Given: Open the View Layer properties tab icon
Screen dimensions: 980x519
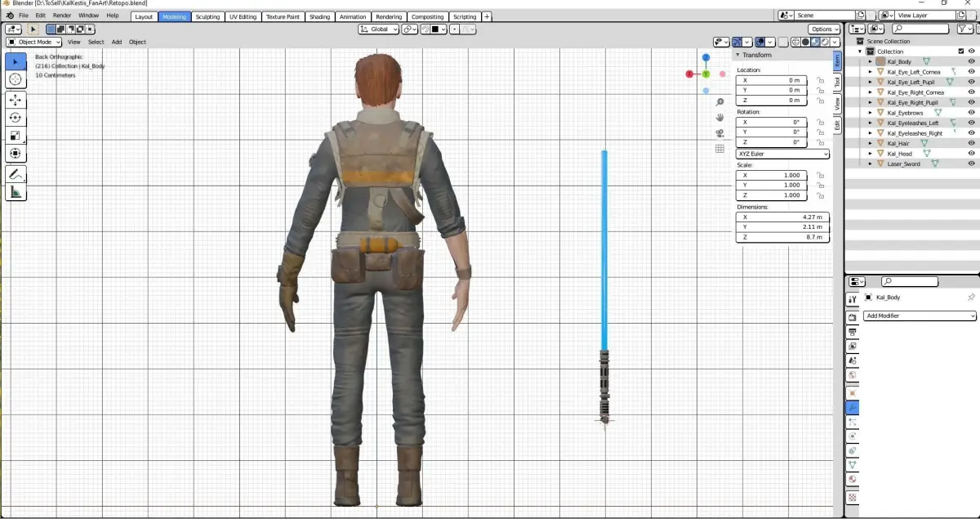Looking at the screenshot, I should point(853,347).
